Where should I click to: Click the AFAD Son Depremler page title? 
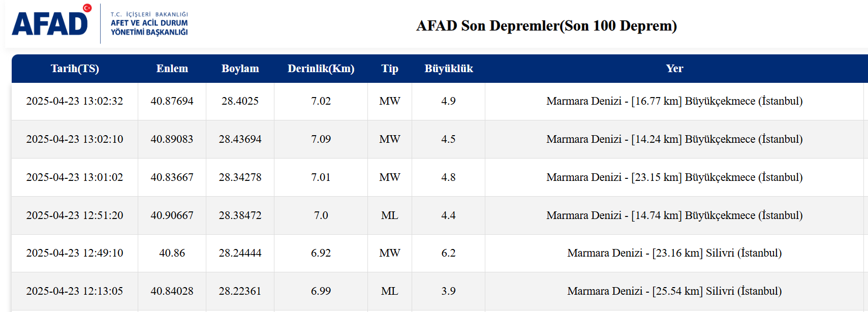(546, 26)
